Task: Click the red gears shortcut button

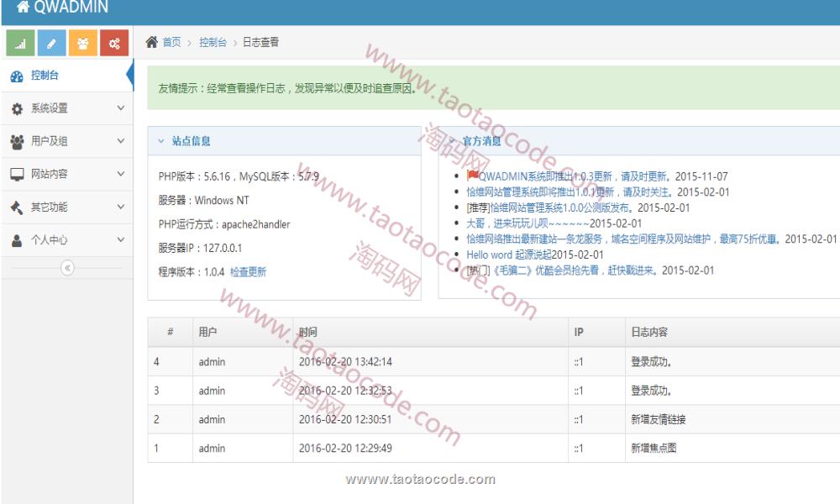Action: click(113, 43)
